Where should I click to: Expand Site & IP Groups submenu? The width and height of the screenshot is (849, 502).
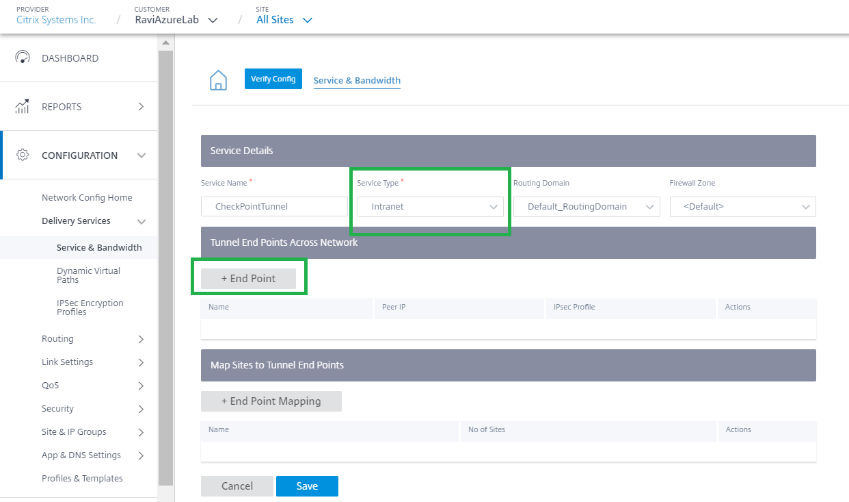pyautogui.click(x=141, y=432)
